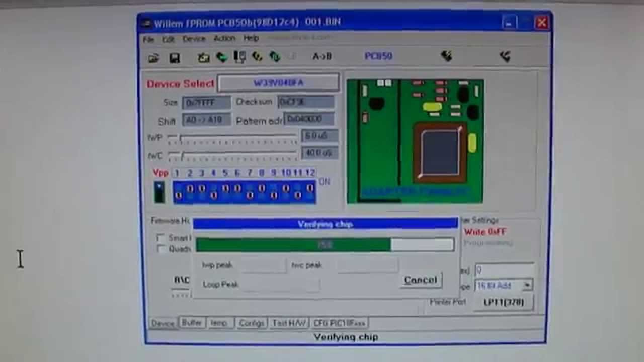Toggle DIP switch 12

(x=309, y=191)
